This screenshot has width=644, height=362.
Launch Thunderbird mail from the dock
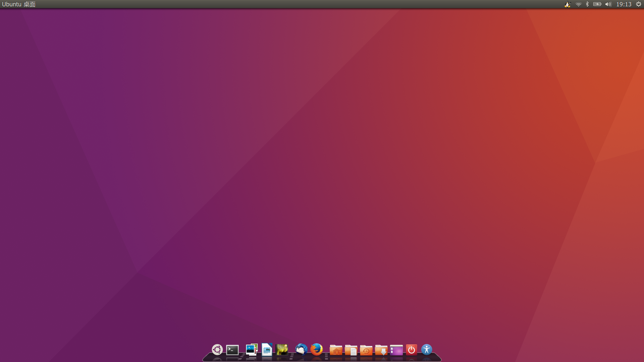[301, 350]
